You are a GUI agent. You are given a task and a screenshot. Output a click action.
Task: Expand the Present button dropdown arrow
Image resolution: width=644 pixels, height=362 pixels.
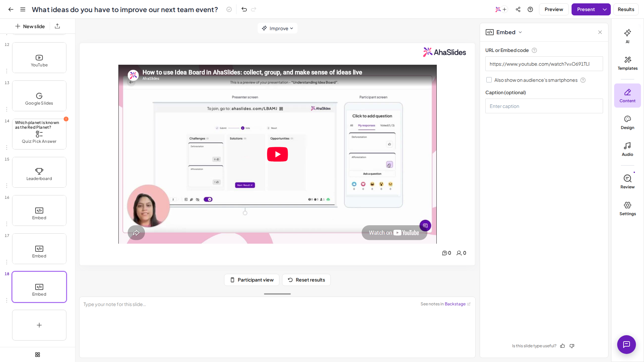tap(605, 9)
